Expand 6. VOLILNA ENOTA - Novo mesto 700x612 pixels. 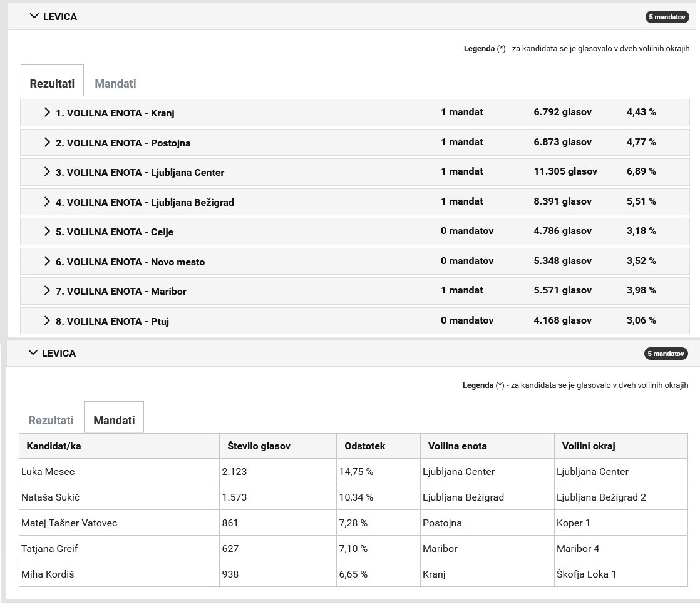[355, 262]
